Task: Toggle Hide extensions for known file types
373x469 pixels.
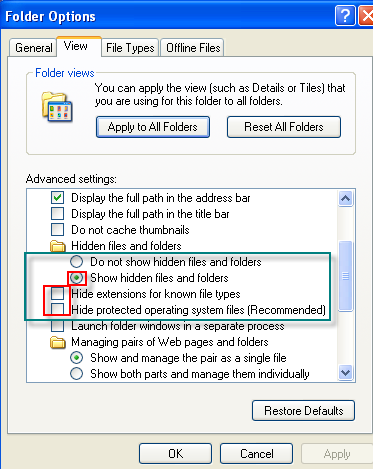Action: coord(57,294)
